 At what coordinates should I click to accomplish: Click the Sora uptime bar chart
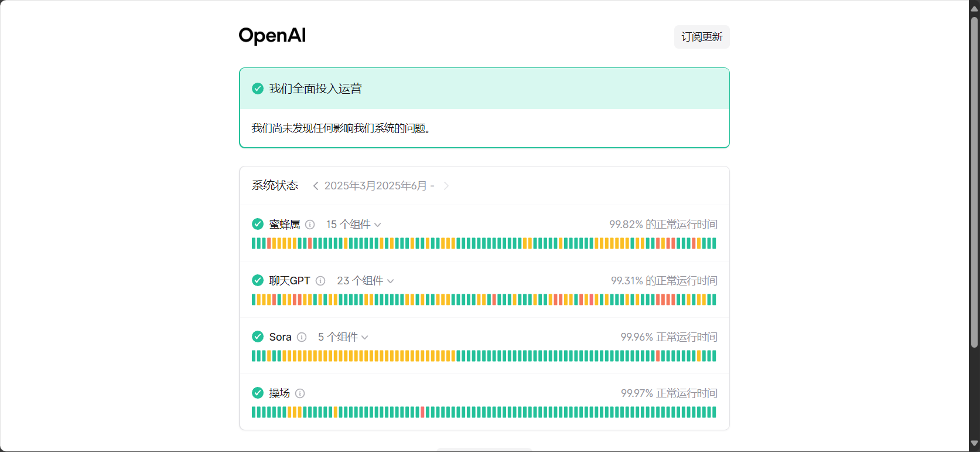[x=484, y=356]
